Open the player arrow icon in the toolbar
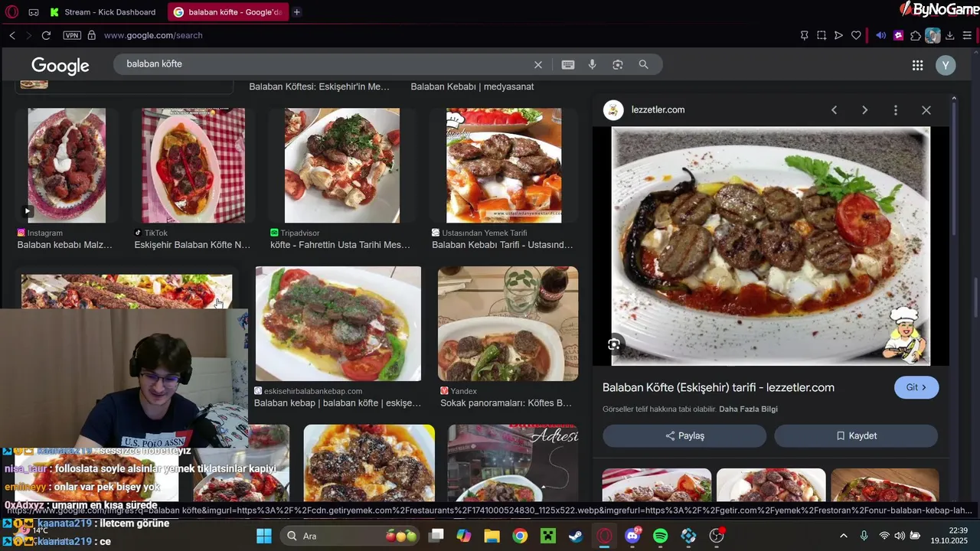This screenshot has width=980, height=551. pos(838,35)
